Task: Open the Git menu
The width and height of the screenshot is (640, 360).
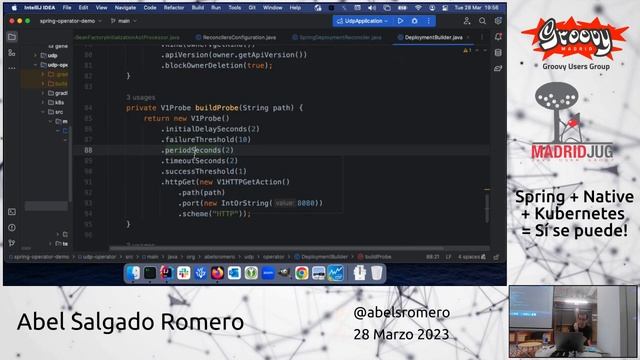Action: click(252, 7)
